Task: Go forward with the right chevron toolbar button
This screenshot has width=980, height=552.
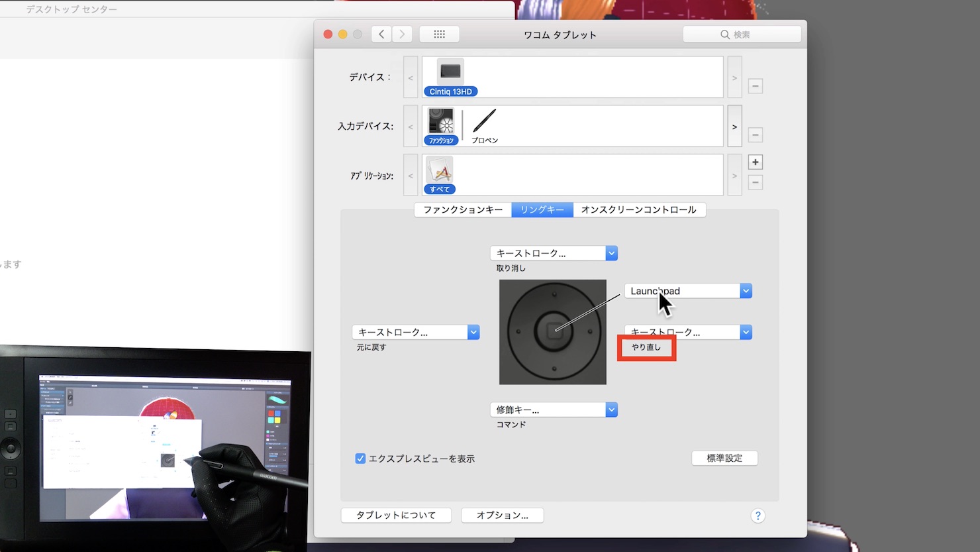Action: tap(402, 34)
